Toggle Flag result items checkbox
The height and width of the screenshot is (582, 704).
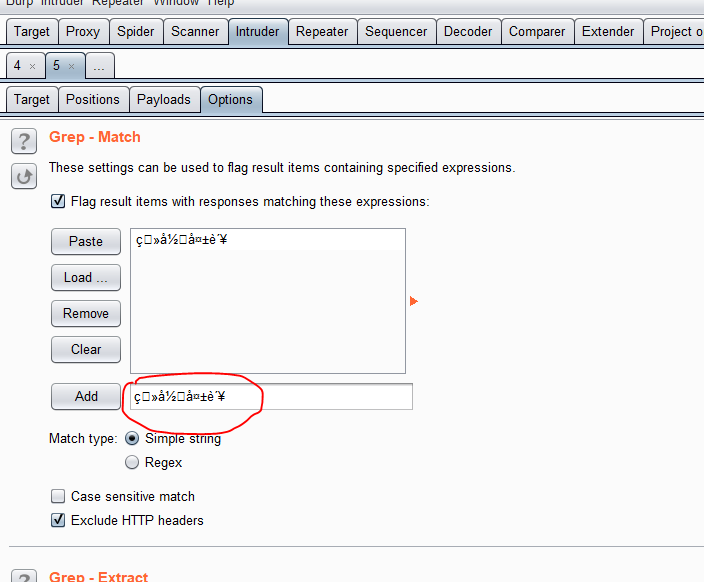tap(58, 202)
